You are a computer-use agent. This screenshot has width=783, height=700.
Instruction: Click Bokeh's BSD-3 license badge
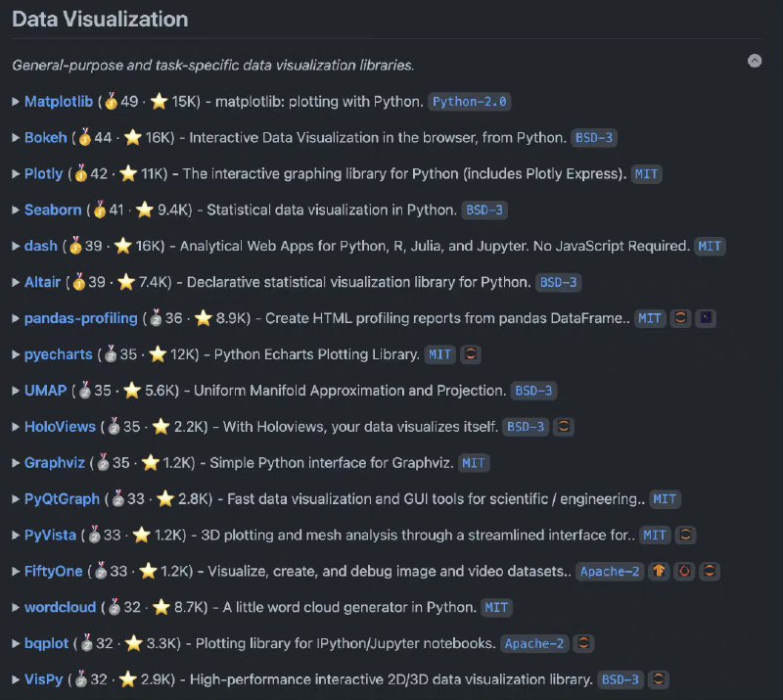point(594,137)
